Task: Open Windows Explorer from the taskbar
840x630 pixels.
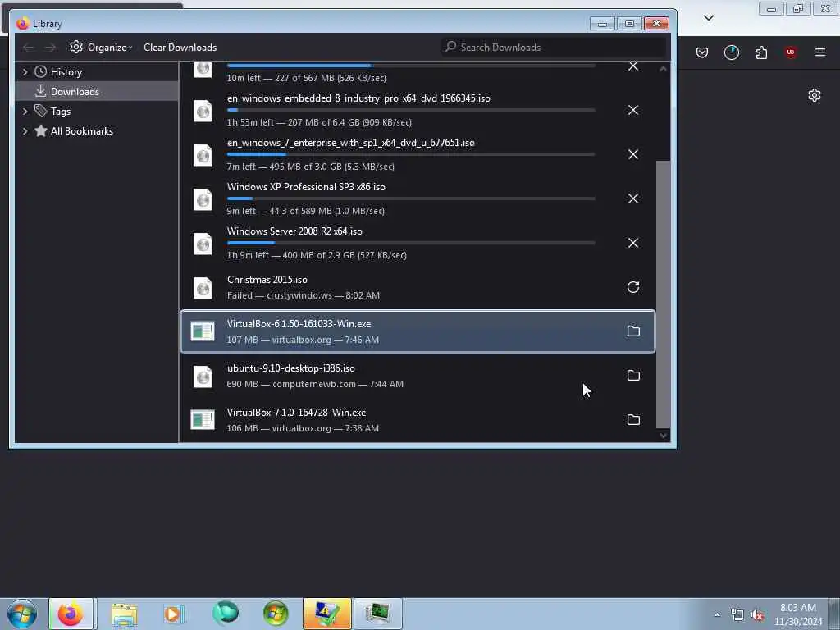Action: 124,614
